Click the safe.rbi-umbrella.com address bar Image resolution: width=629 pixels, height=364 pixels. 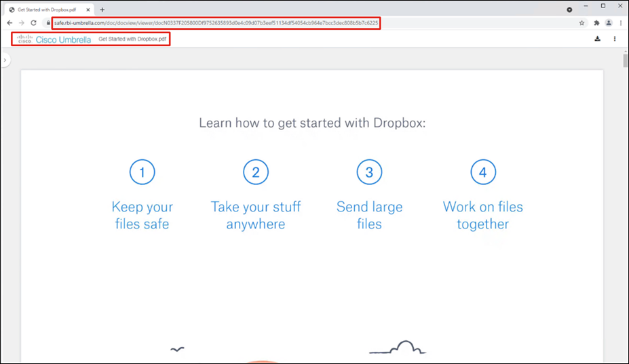[x=216, y=23]
